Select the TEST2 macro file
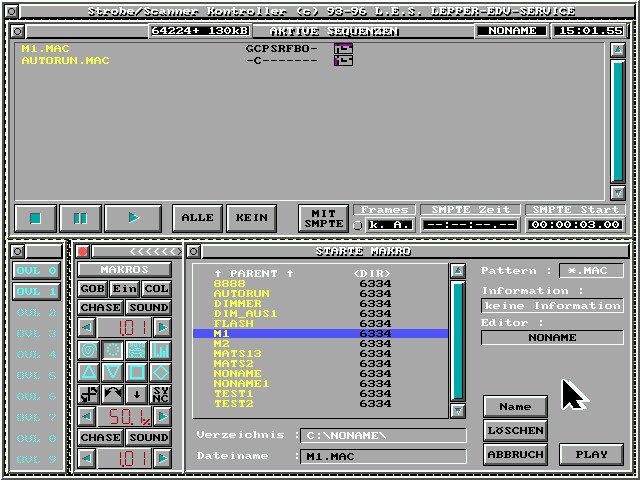This screenshot has width=640, height=480. (x=320, y=404)
